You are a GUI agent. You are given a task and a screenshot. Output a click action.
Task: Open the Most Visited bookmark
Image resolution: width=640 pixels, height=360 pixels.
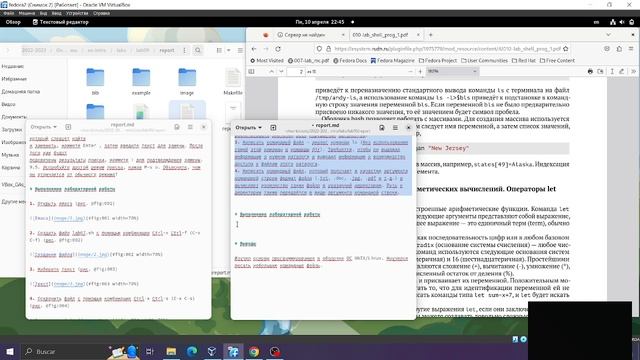267,60
